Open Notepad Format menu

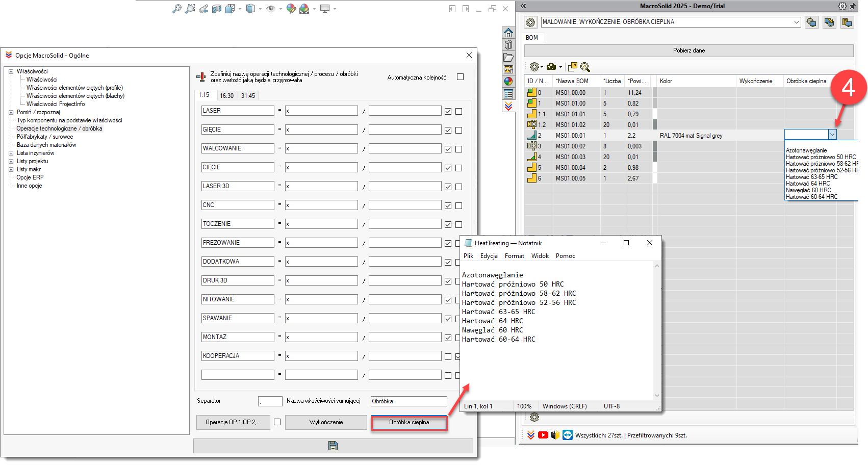click(515, 256)
